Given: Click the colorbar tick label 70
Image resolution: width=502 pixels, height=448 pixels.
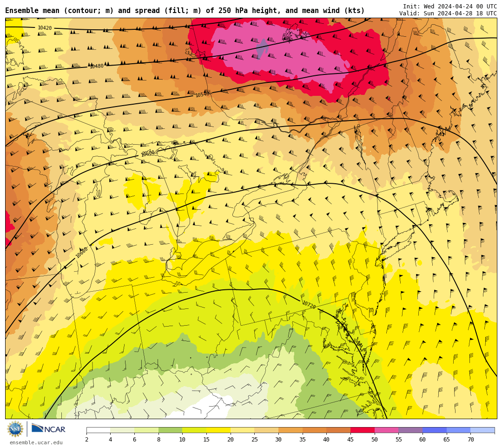Looking at the screenshot, I should [x=470, y=439].
